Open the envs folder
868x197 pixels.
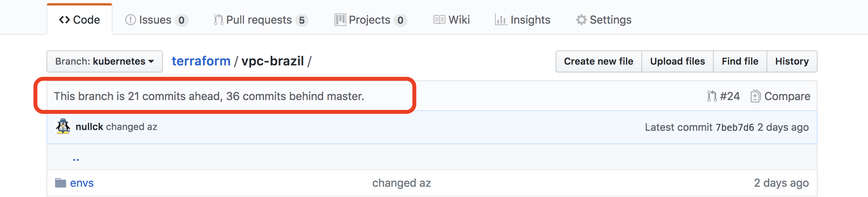coord(82,183)
